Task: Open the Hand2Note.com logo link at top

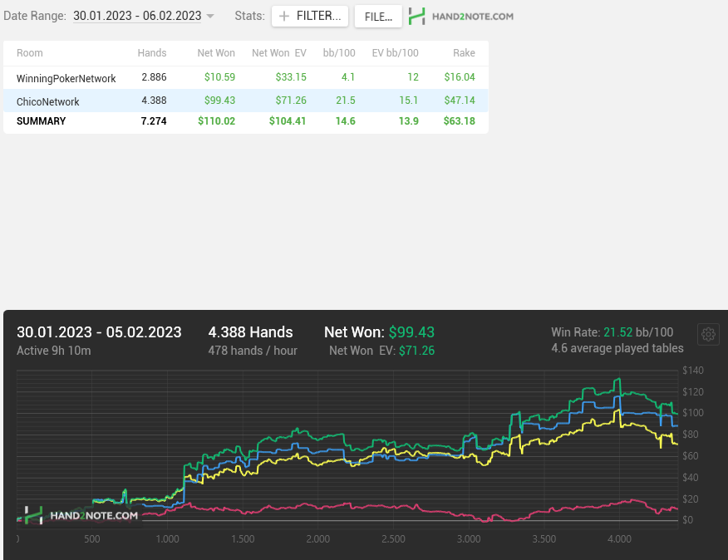Action: [x=461, y=17]
